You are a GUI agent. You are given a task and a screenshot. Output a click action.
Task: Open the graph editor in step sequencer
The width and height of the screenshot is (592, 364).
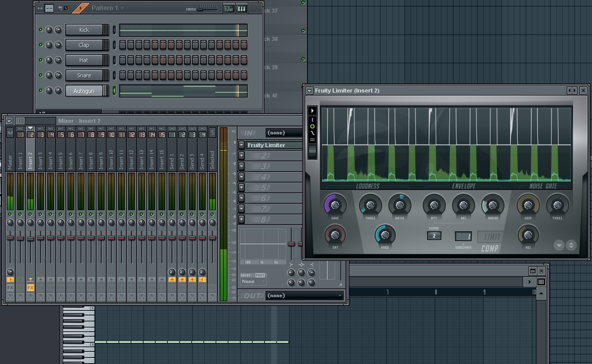(x=229, y=9)
